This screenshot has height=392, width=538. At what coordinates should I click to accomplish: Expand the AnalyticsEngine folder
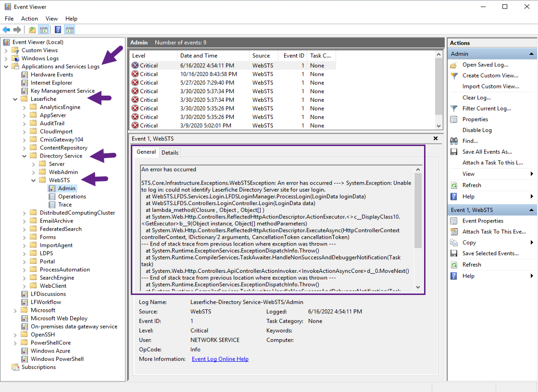coord(25,107)
